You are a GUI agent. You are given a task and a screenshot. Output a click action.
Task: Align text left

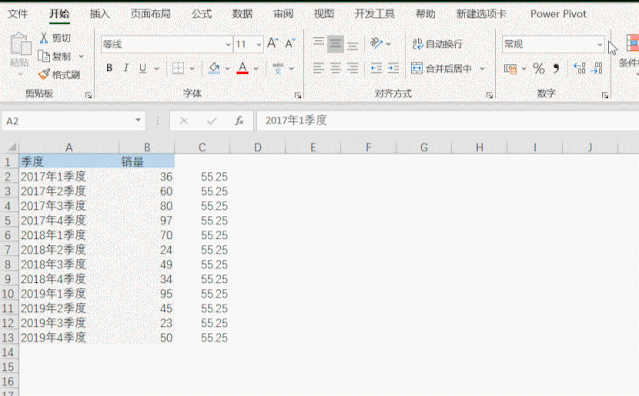pos(319,68)
